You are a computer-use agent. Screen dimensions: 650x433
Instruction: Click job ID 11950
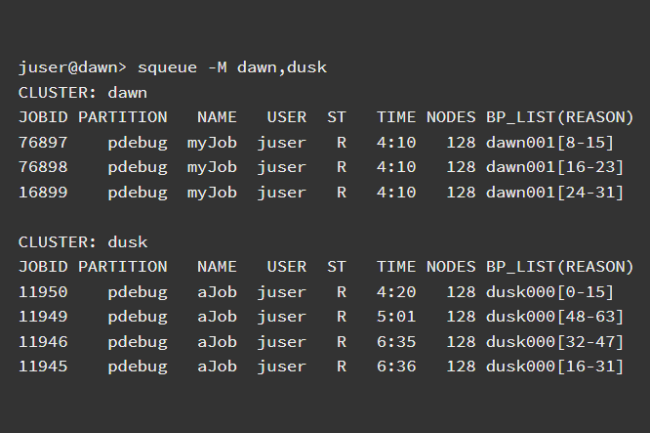click(42, 292)
